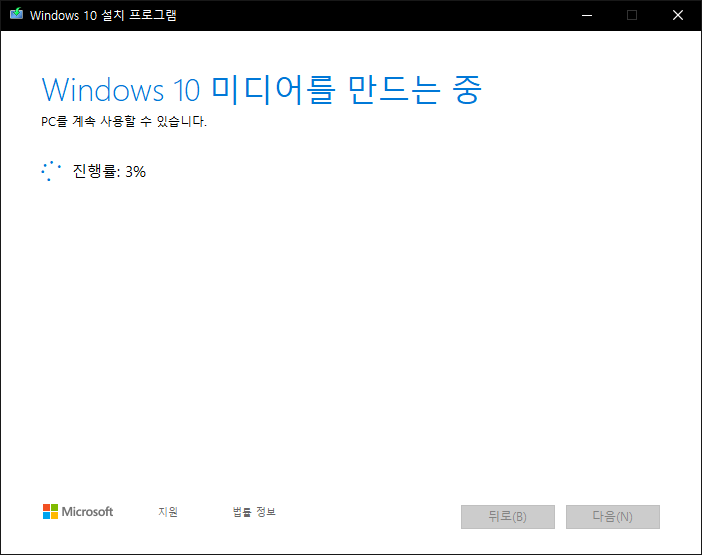Click the 뒤로(B) back button
702x555 pixels.
[508, 517]
